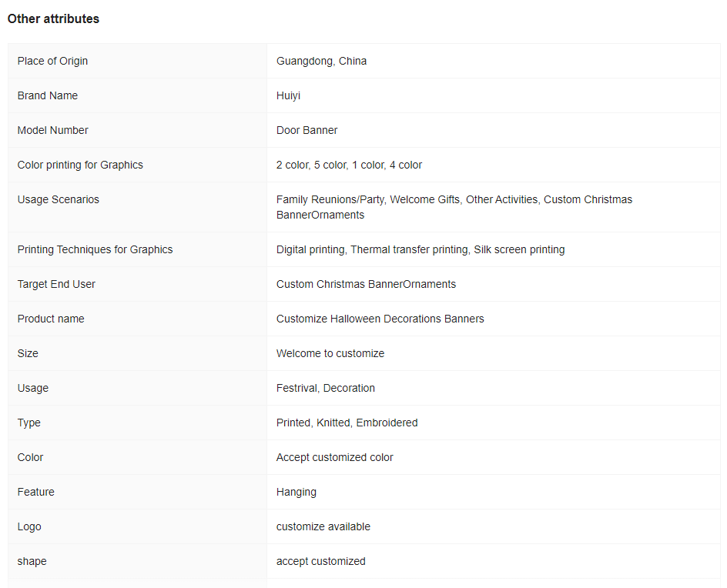Click the Other attributes heading
The image size is (727, 588).
point(53,19)
